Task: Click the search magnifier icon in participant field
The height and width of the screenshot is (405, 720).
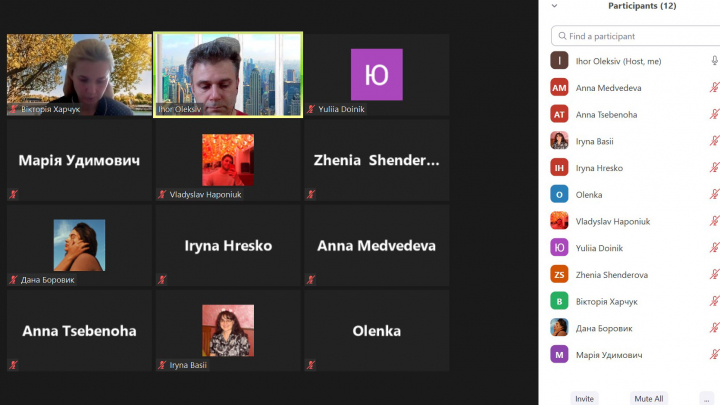Action: coord(562,36)
